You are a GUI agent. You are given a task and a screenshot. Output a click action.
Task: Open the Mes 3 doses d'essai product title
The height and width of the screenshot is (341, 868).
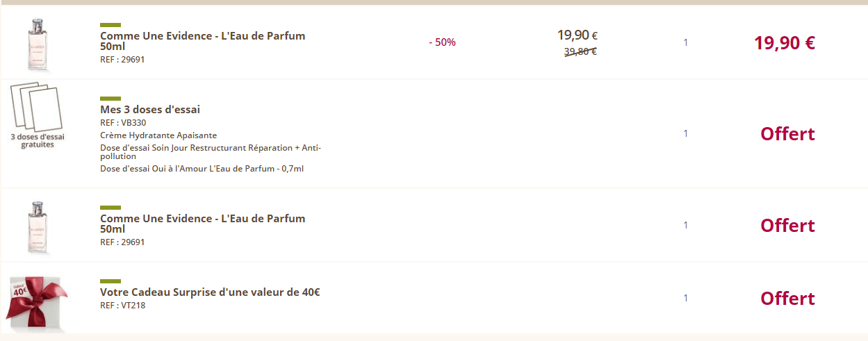(x=150, y=110)
